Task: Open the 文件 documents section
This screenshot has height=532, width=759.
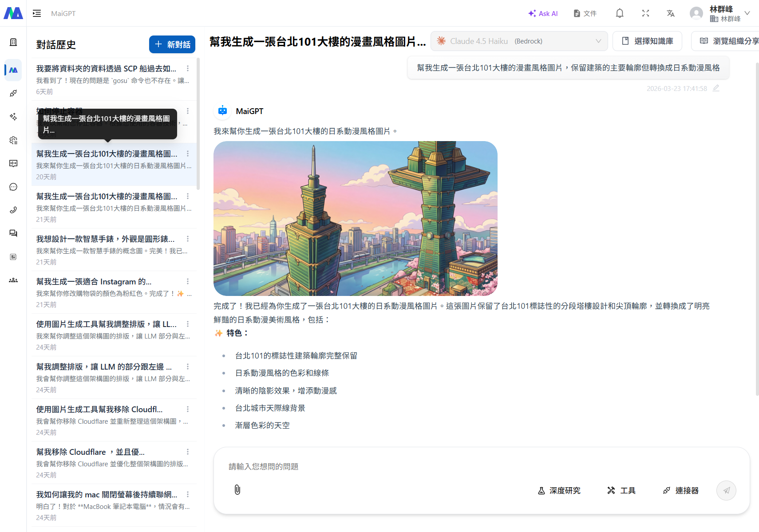Action: click(585, 13)
